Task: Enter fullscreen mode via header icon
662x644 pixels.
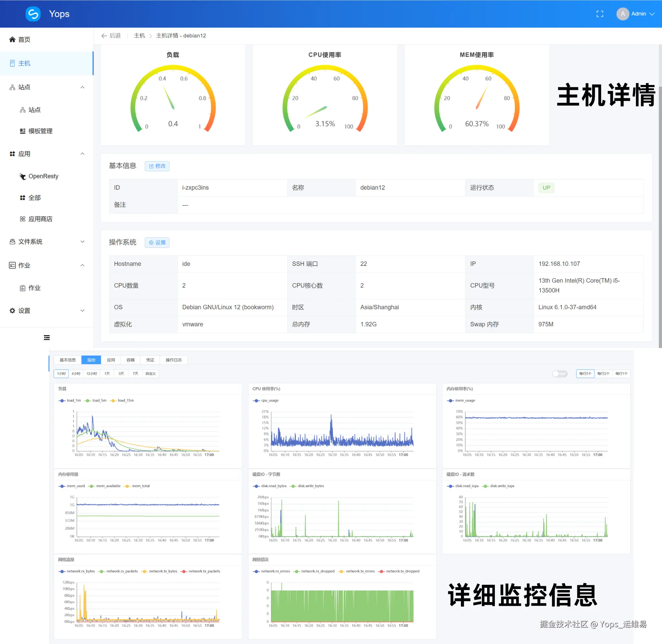Action: [x=599, y=14]
